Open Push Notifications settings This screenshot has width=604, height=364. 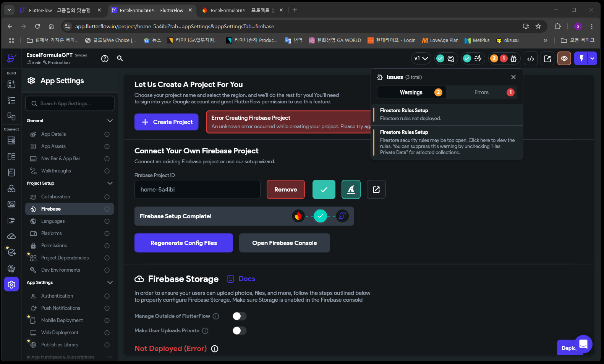[x=70, y=308]
